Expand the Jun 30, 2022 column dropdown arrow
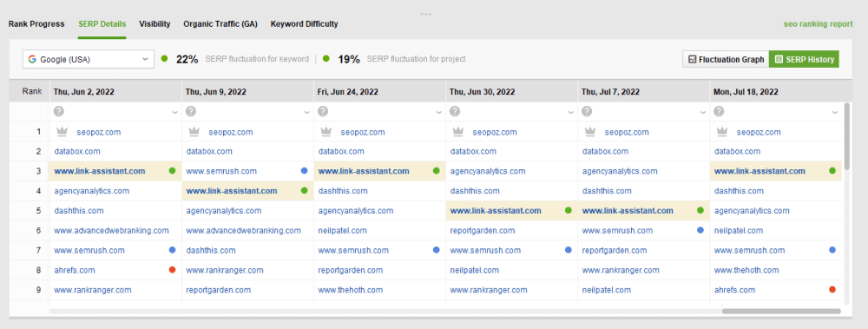This screenshot has height=329, width=868. point(571,113)
